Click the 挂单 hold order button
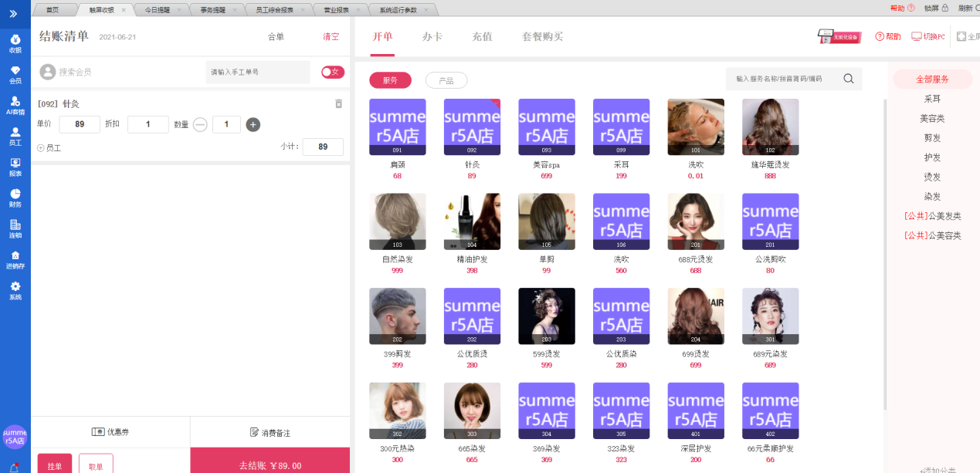Viewport: 980px width, 473px height. (x=55, y=465)
